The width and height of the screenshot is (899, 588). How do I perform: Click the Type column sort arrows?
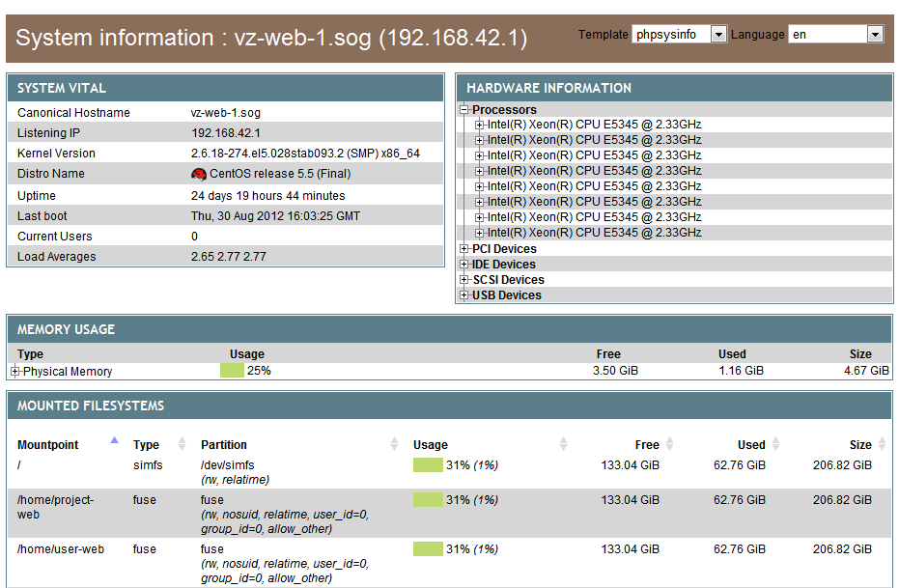[x=181, y=445]
